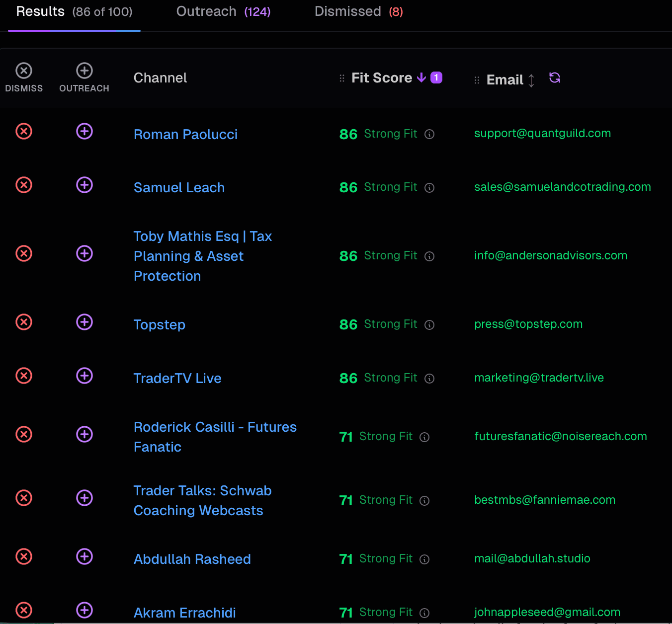Click Samuel Leach's 86 Strong Fit score
Image resolution: width=672 pixels, height=624 pixels.
(x=378, y=188)
